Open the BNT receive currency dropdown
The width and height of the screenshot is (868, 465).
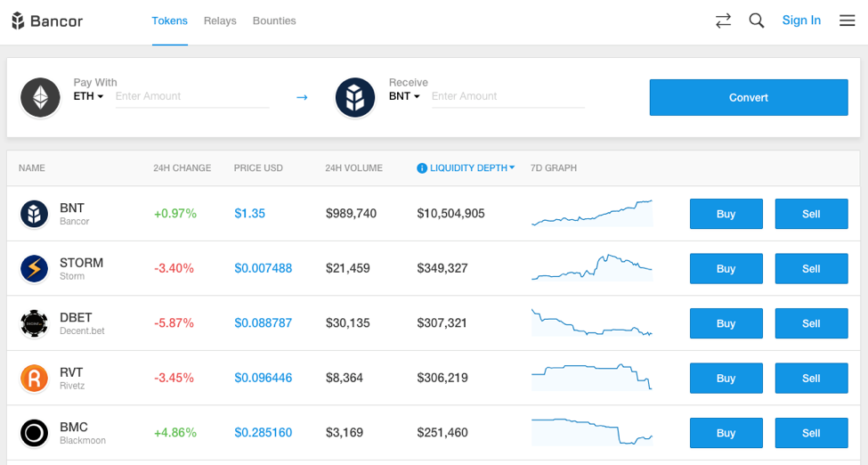tap(404, 96)
